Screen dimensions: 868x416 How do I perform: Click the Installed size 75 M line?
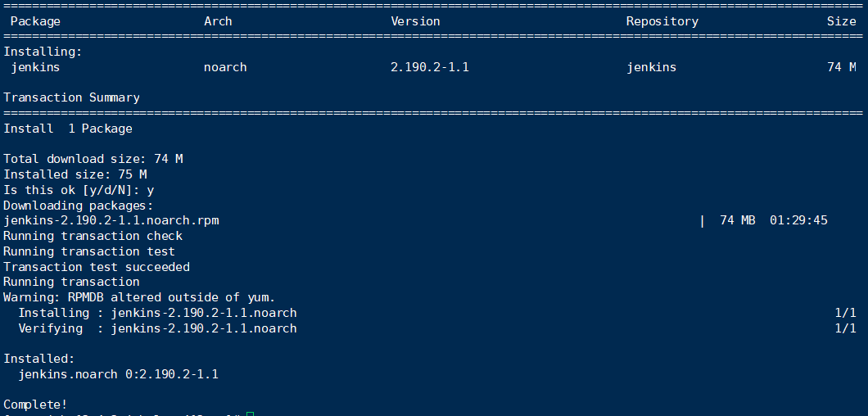click(x=75, y=174)
